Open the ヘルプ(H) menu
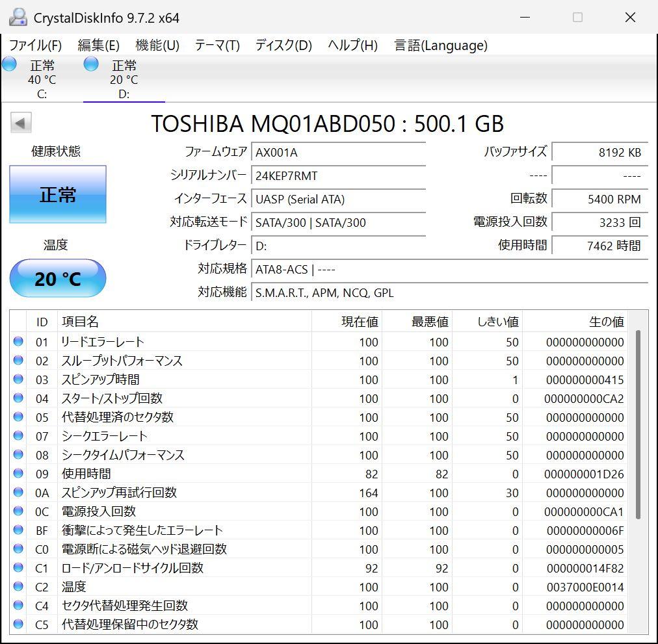 coord(352,45)
